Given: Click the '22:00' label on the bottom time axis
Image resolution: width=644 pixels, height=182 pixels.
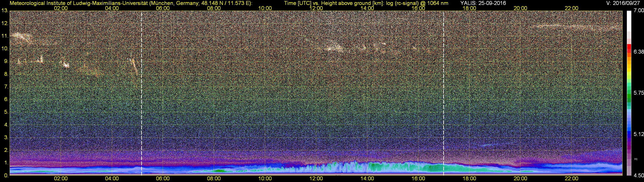Looking at the screenshot, I should [x=571, y=179].
